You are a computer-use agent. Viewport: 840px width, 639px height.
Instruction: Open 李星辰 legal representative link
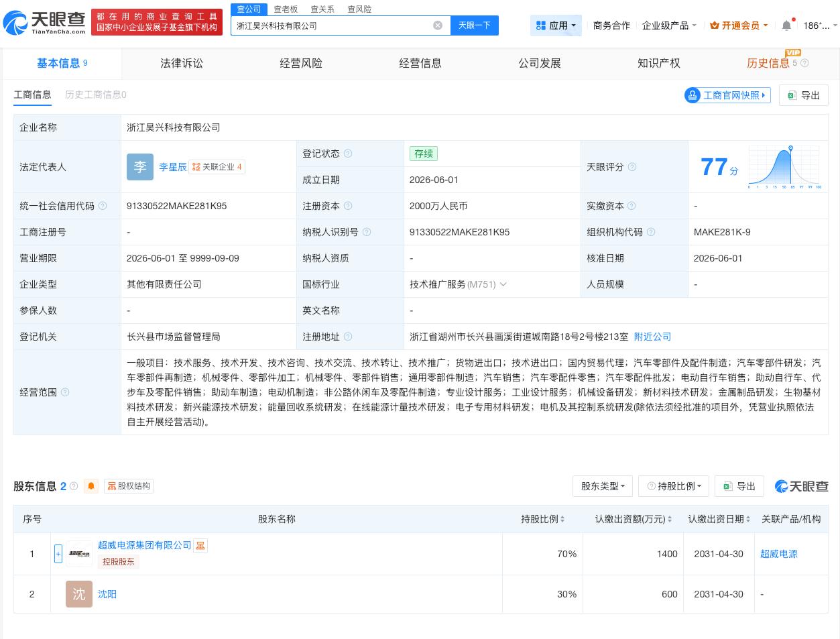[x=173, y=167]
